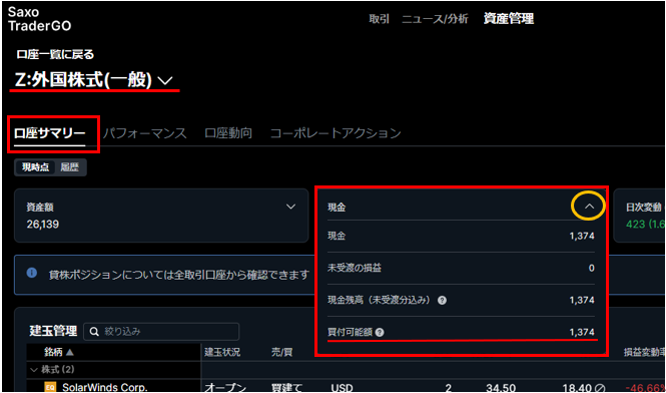Open the ニュース/分析 menu item
The width and height of the screenshot is (666, 393).
(435, 19)
